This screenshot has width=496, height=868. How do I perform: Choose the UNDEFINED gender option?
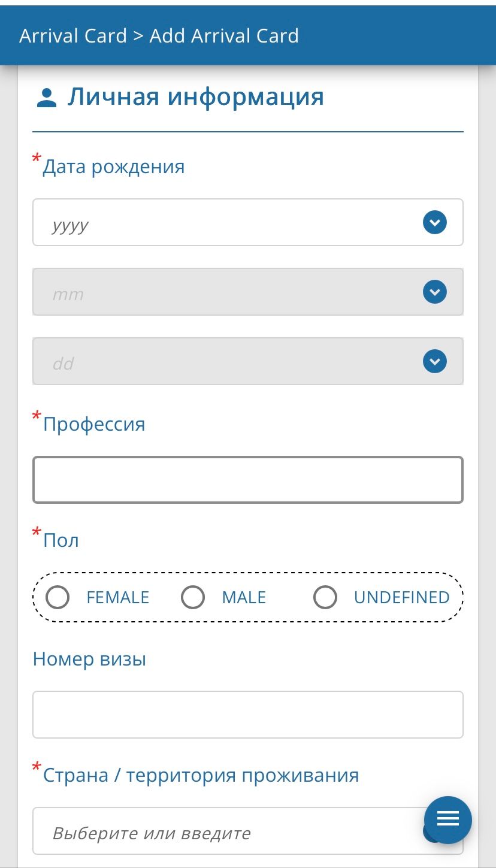point(326,597)
